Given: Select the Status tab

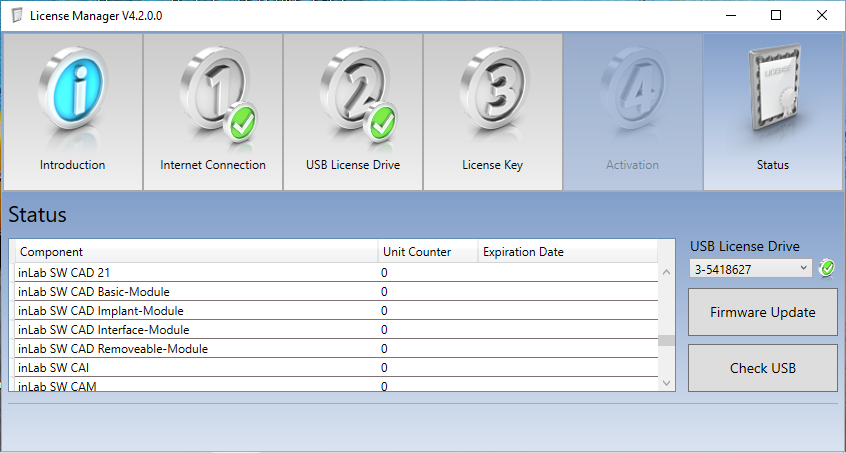Looking at the screenshot, I should tap(773, 112).
